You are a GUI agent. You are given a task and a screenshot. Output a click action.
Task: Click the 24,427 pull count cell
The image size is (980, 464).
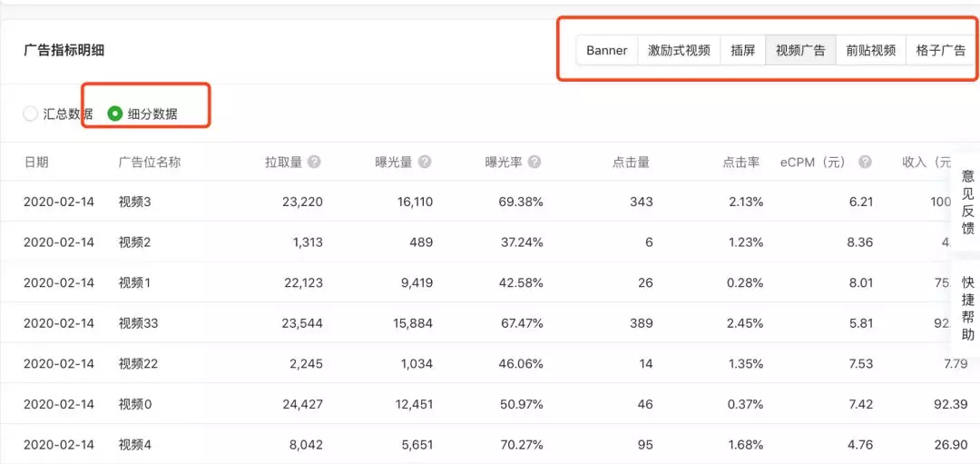click(302, 405)
